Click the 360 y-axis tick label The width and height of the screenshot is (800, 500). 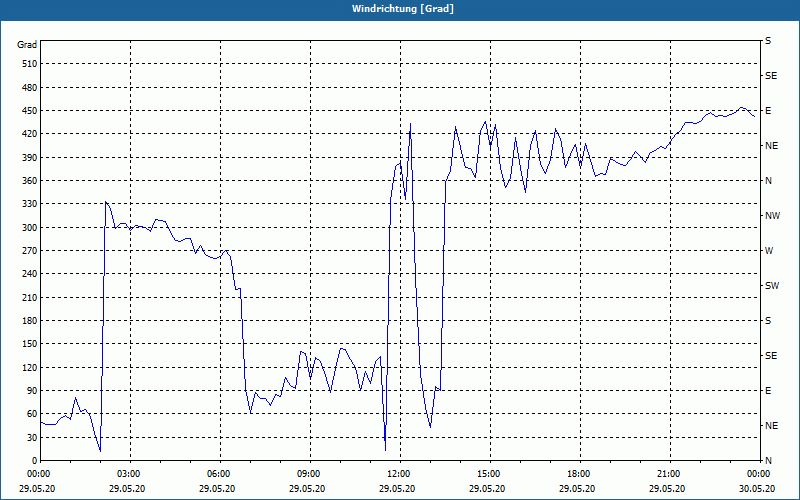click(30, 181)
